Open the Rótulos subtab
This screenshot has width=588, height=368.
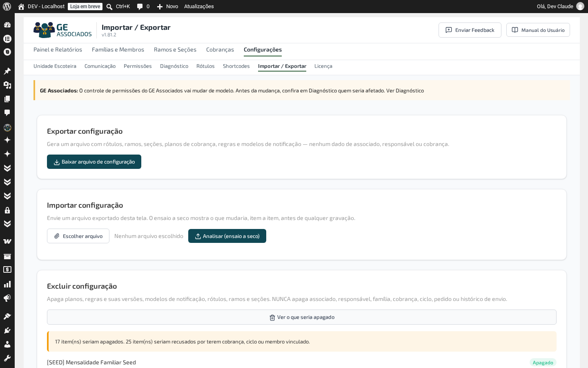[205, 66]
